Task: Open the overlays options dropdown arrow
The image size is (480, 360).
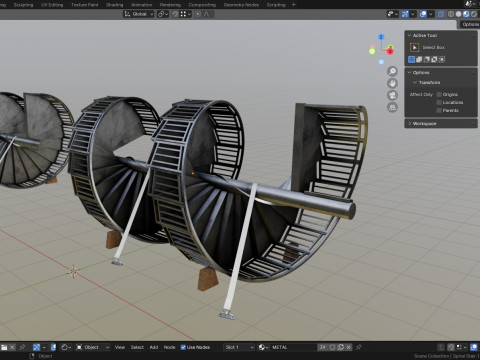Action: pyautogui.click(x=431, y=14)
